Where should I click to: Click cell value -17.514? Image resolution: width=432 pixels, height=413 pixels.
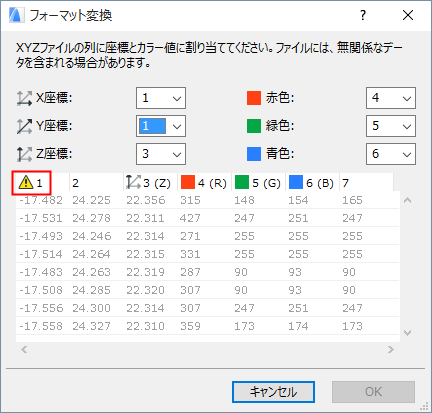(41, 254)
